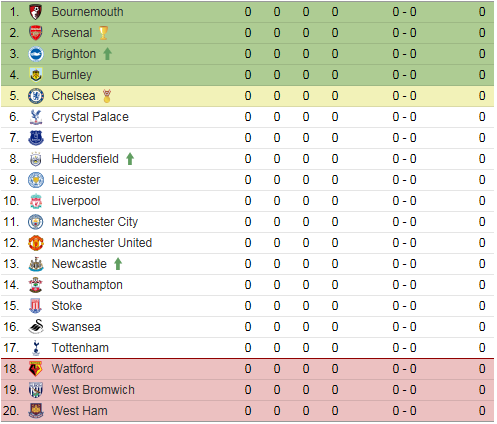Click the Tottenham cockerel crest

[36, 348]
